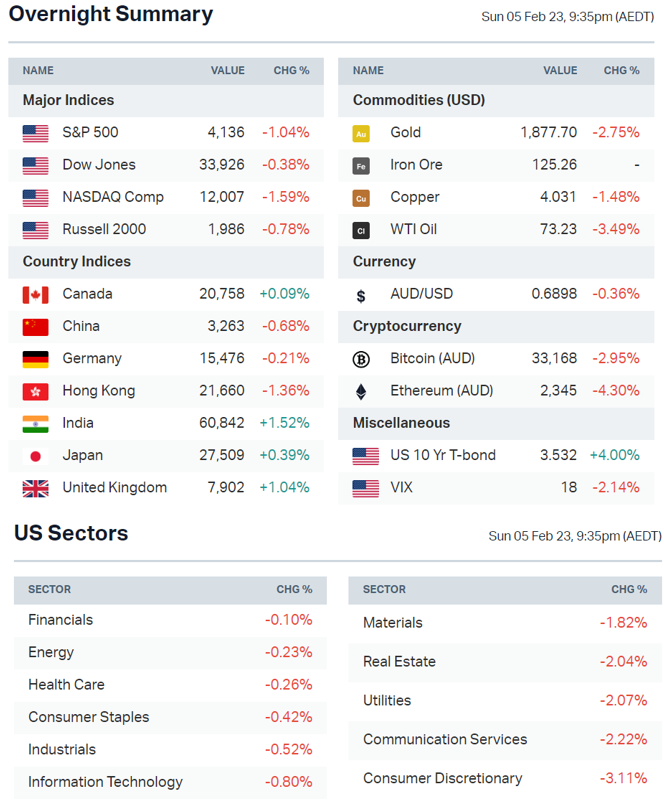Click the Iron Ore Fe icon

coord(361,165)
